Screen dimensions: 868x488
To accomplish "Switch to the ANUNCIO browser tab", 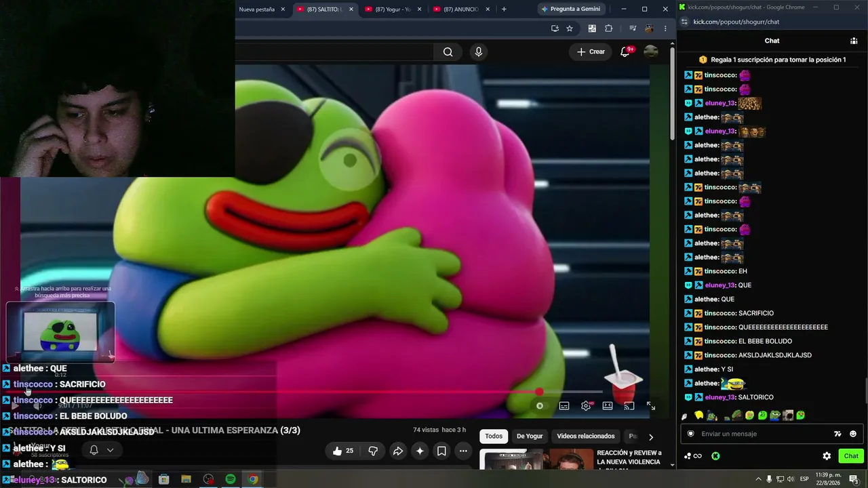I will pos(461,9).
